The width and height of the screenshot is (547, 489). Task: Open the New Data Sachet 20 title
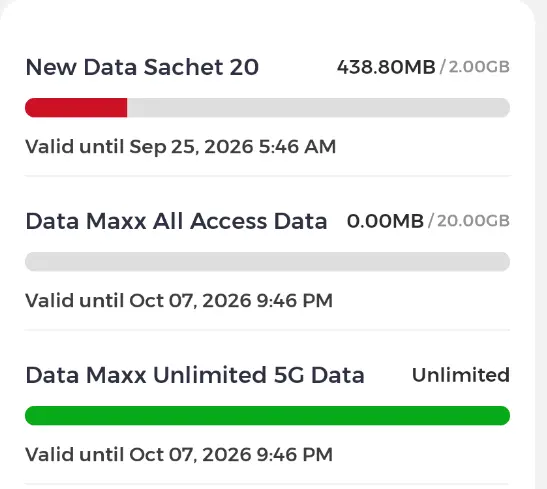point(142,67)
